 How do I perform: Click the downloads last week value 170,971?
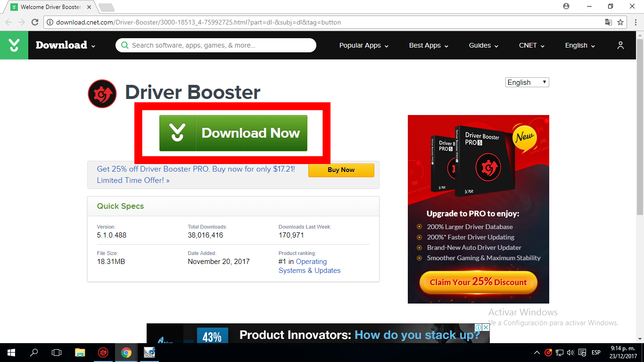(291, 235)
